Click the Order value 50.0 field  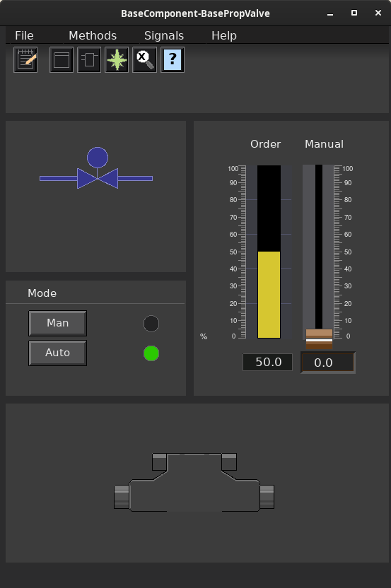267,362
